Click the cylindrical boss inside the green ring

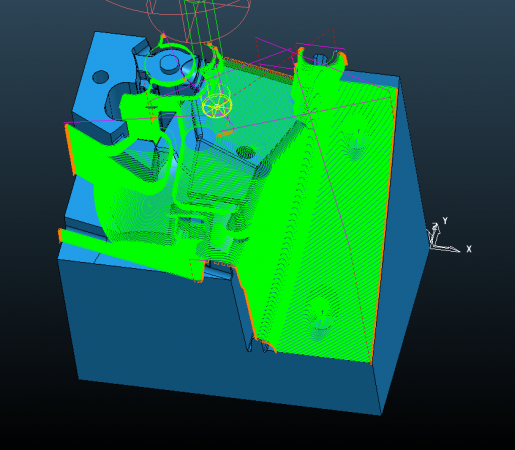169,63
